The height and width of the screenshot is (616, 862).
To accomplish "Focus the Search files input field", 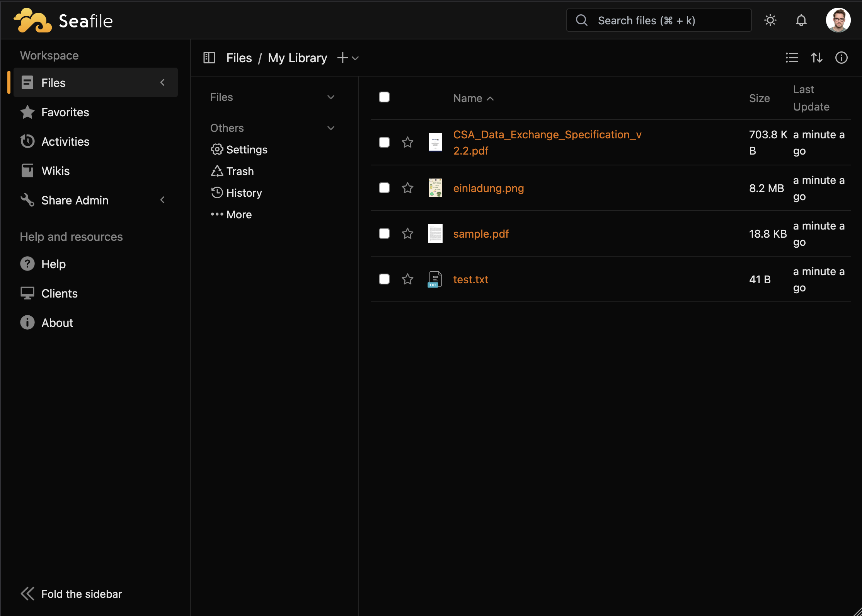I will click(659, 20).
